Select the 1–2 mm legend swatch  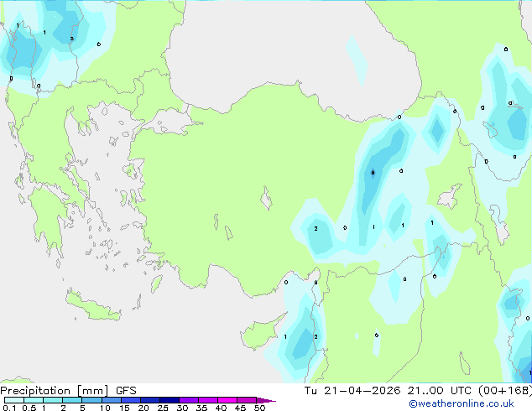tap(53, 400)
